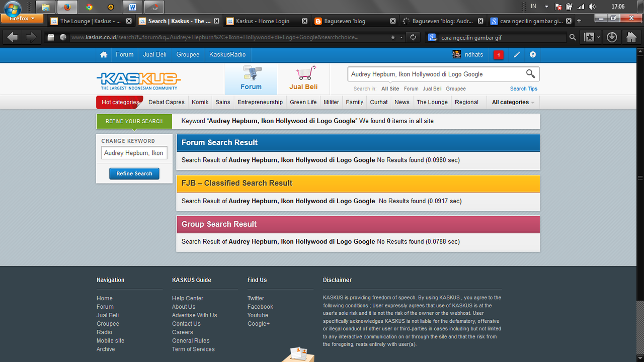This screenshot has height=362, width=644.
Task: Open the Debat Capres category
Action: [x=166, y=102]
